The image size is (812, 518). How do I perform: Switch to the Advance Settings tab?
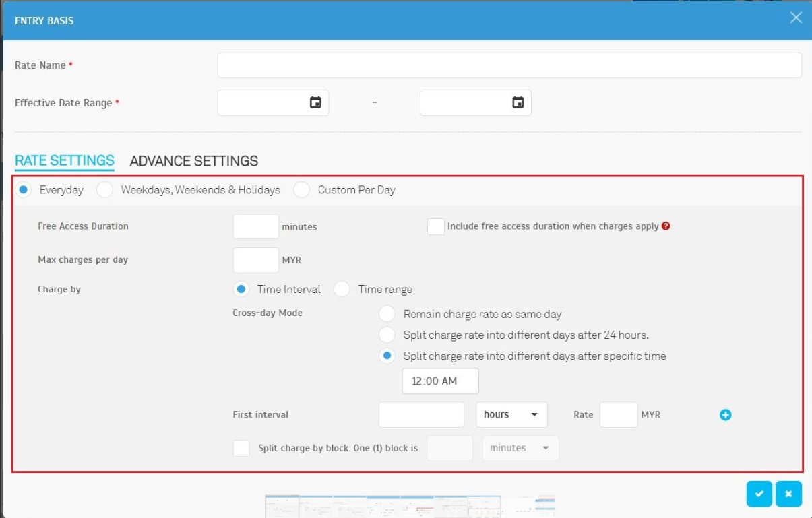(193, 161)
